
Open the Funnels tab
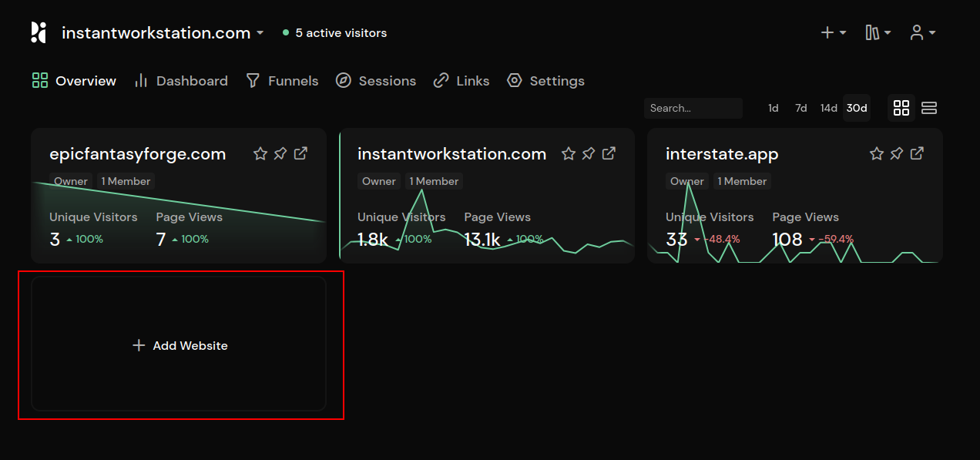click(x=282, y=81)
